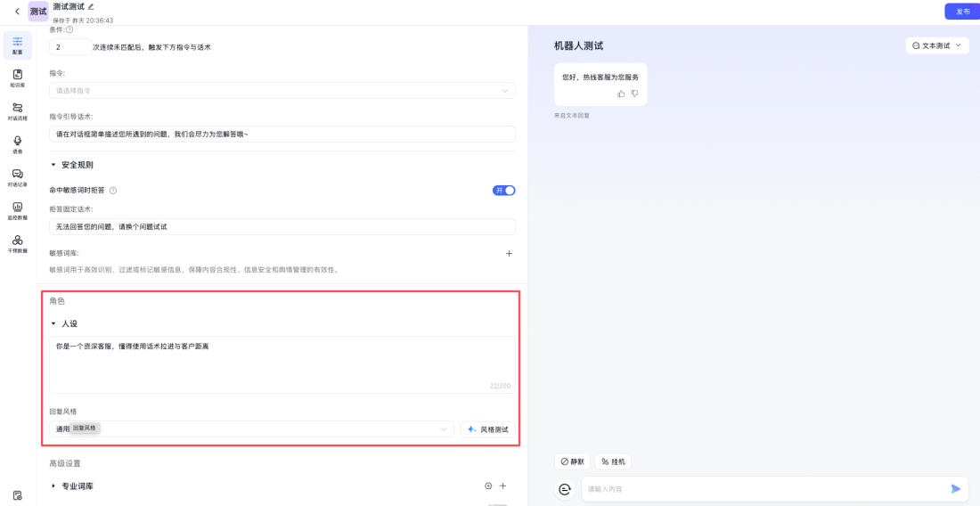Open the 文本测试 test mode dropdown
Viewport: 980px width, 506px height.
[936, 45]
